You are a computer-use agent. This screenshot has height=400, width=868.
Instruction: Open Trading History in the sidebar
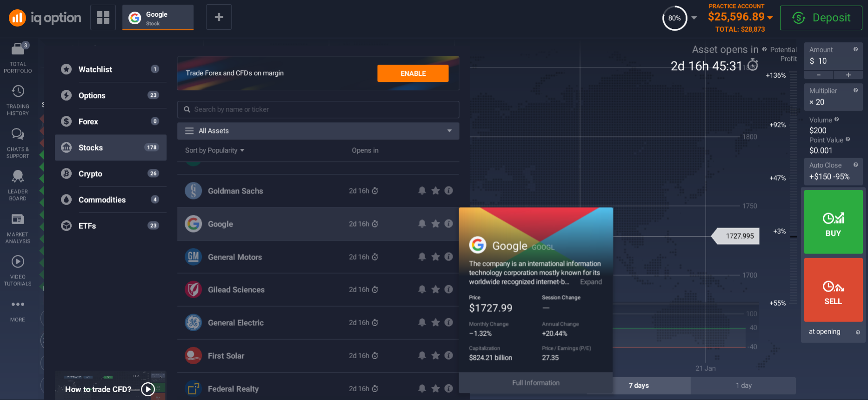click(x=18, y=100)
